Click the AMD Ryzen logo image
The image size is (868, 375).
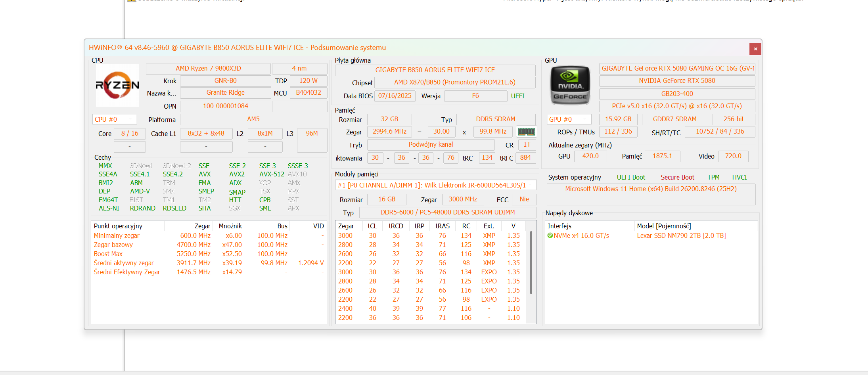(x=117, y=85)
